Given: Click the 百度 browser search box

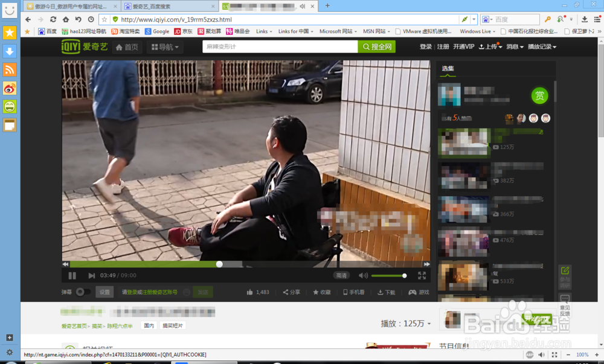Looking at the screenshot, I should [510, 19].
